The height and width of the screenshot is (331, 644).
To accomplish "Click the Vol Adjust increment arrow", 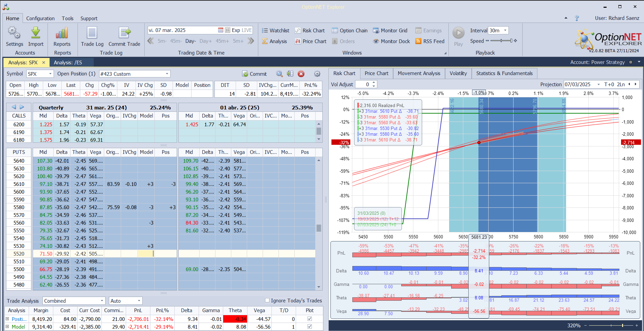I will [x=374, y=82].
